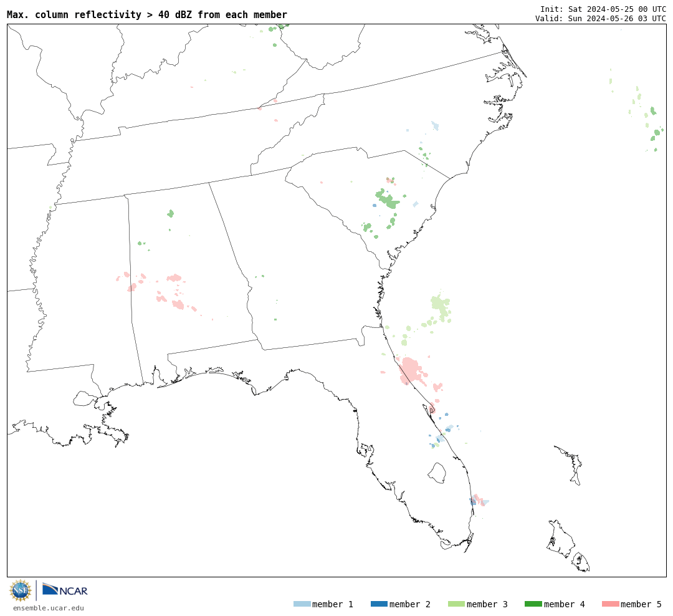Click the "member 1" legend label

coord(333,604)
